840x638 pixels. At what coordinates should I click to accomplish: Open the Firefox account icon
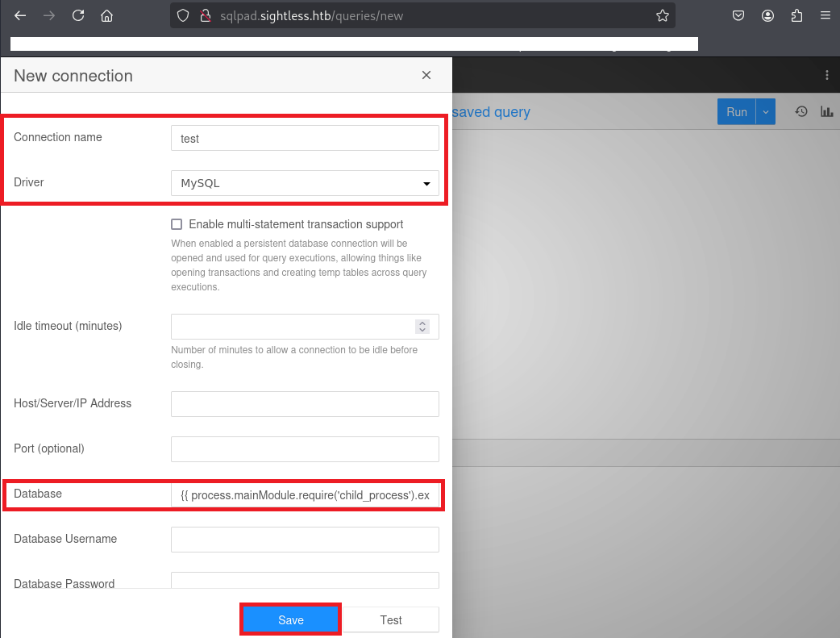click(767, 15)
